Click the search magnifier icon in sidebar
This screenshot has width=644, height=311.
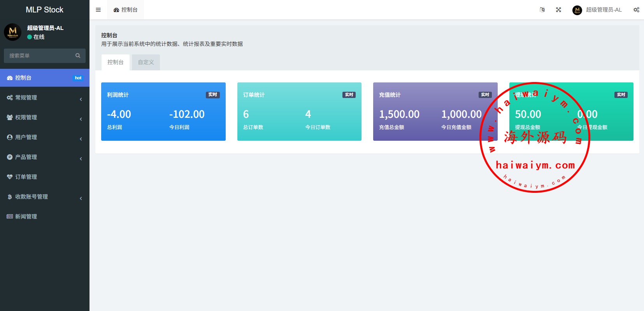(x=78, y=56)
